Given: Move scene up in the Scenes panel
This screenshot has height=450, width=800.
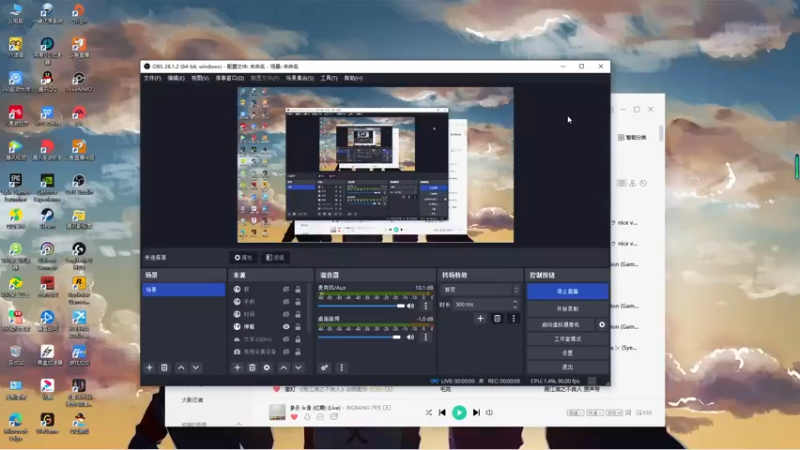Looking at the screenshot, I should pos(181,367).
